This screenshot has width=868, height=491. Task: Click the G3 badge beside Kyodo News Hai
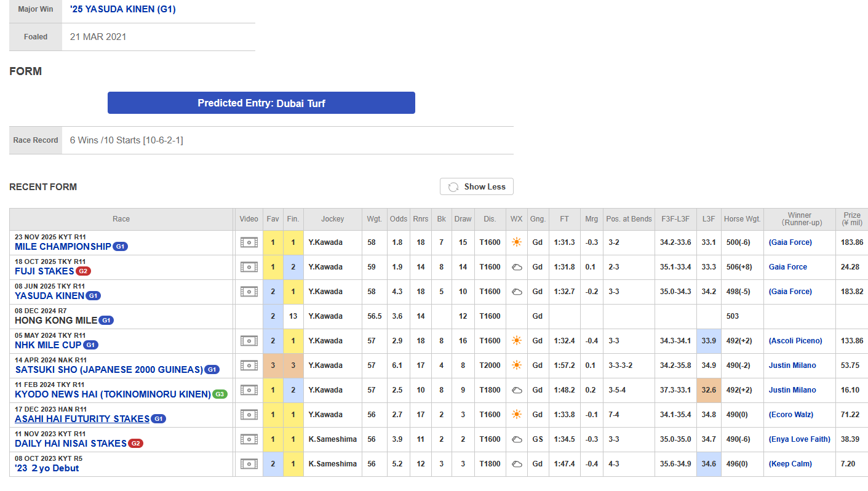pyautogui.click(x=220, y=394)
